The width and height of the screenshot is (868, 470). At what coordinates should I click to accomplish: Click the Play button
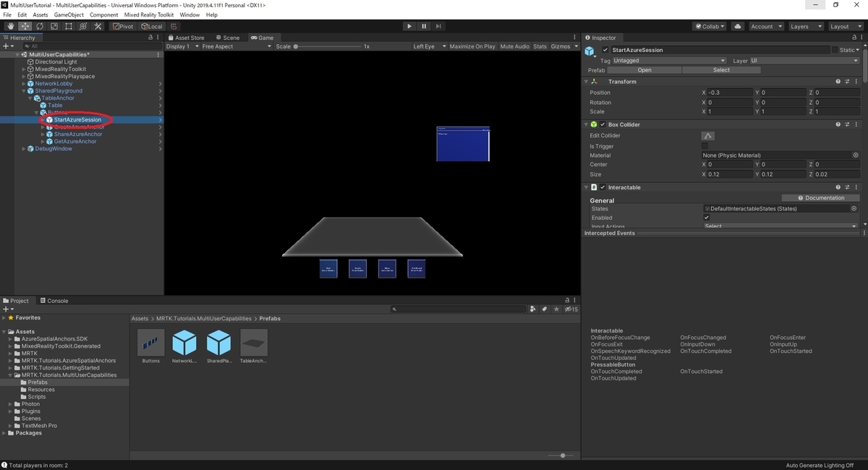point(409,26)
